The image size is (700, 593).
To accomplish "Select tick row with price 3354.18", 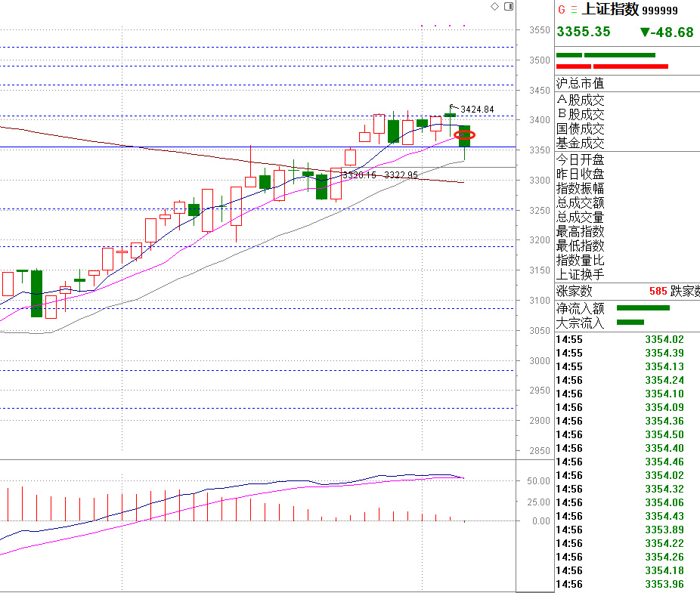I will 627,570.
